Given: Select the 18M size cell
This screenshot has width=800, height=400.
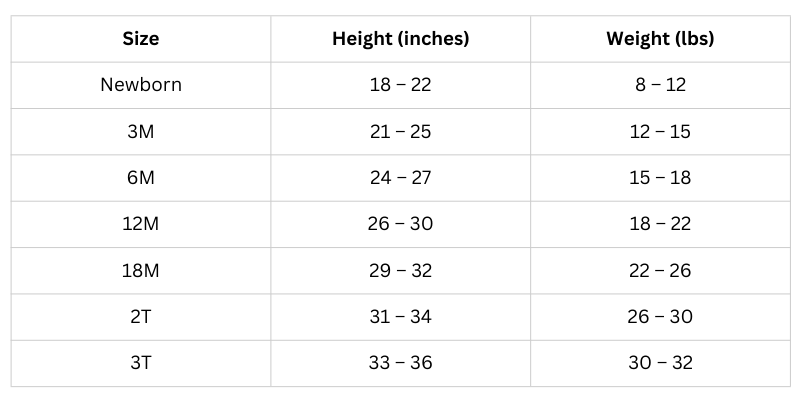Looking at the screenshot, I should click(141, 270).
